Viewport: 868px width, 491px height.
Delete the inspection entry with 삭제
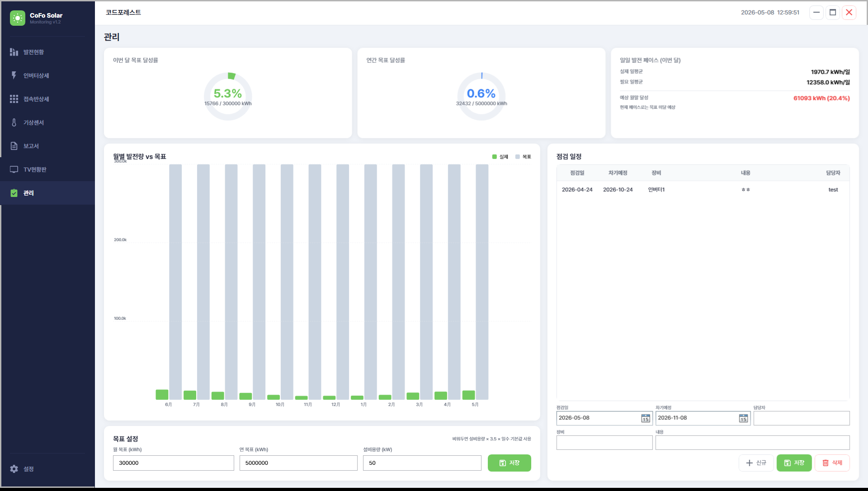point(832,463)
